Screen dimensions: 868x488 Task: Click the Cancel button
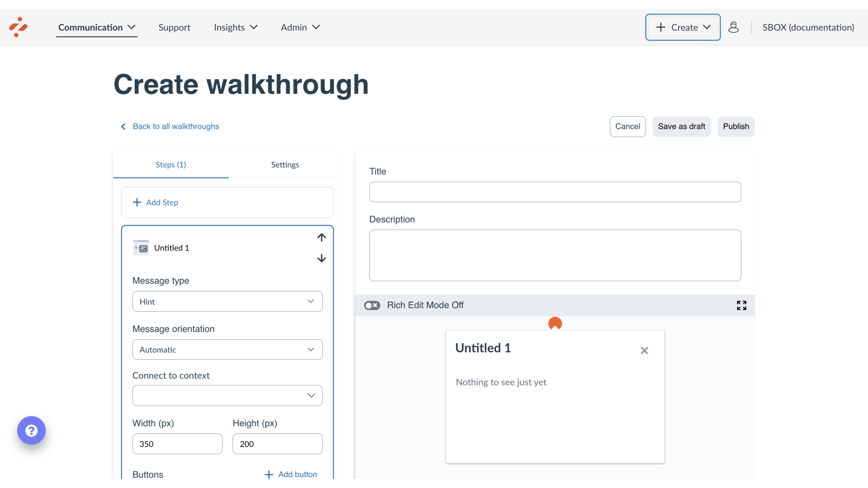tap(627, 127)
